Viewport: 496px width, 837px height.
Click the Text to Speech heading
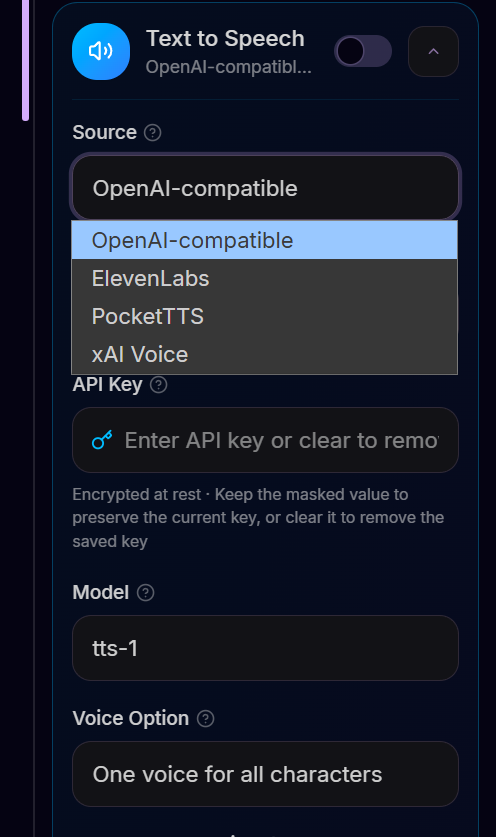coord(225,38)
